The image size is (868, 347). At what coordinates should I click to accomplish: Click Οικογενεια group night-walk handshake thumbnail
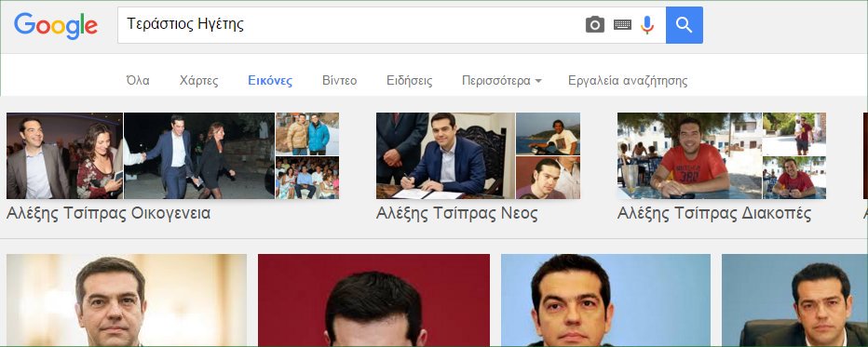coord(199,155)
